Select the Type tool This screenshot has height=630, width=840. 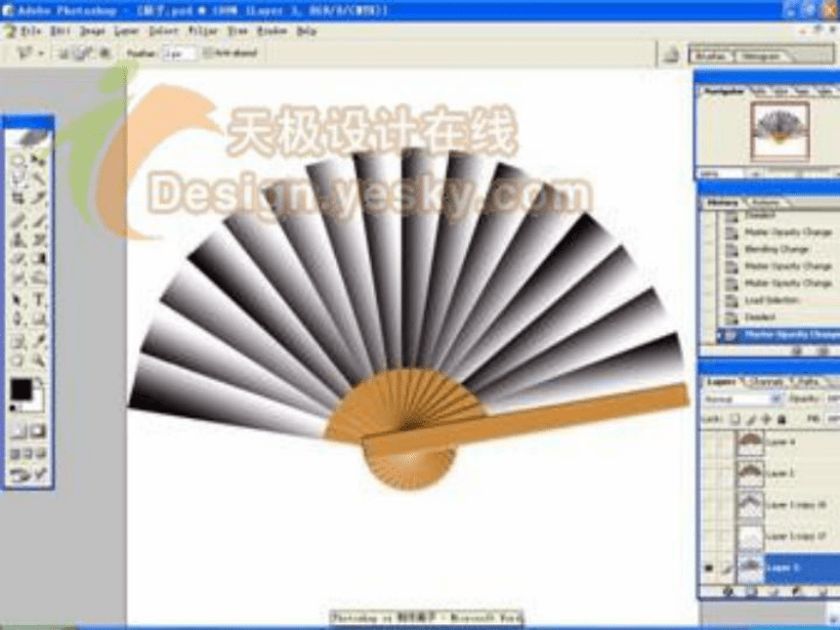click(38, 300)
